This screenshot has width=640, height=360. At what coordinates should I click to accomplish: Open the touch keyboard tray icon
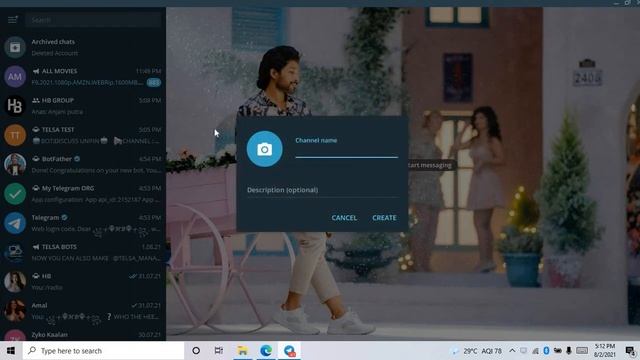pos(582,351)
